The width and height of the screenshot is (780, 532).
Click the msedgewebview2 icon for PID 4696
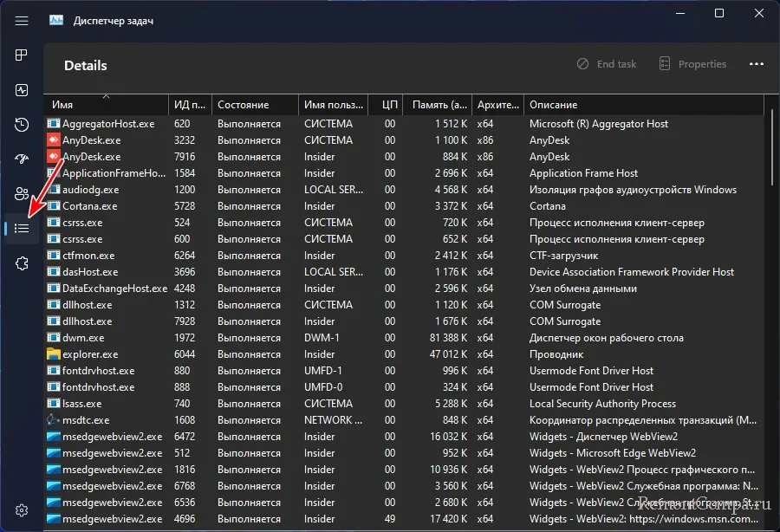53,519
